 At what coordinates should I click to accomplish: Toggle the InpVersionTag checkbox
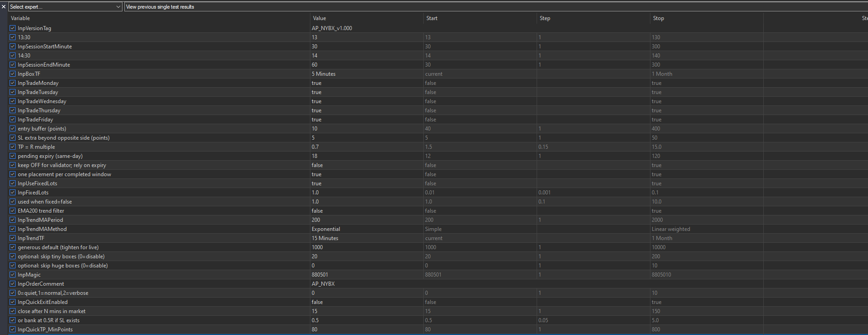13,28
